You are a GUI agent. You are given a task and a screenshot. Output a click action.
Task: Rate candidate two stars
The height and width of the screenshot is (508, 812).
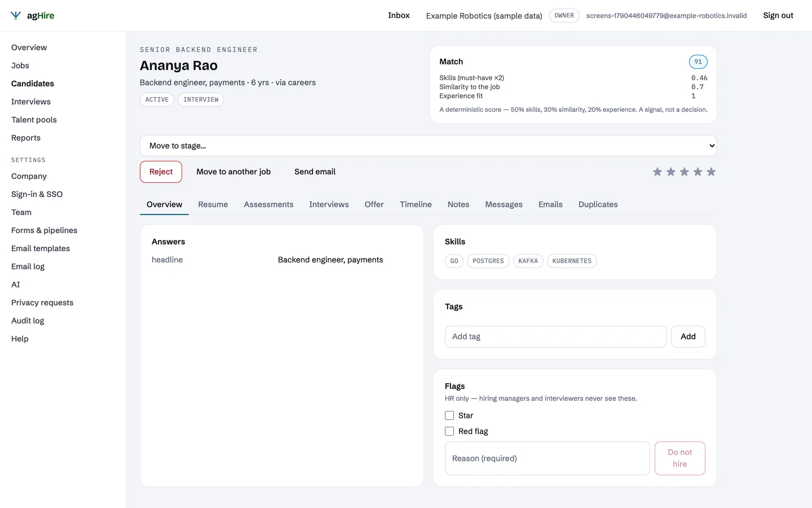(671, 172)
